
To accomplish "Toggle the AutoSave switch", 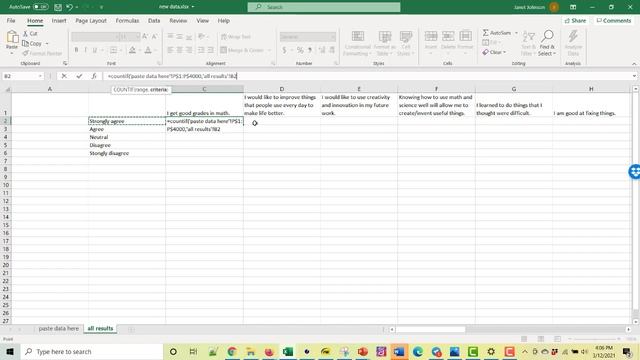I will (40, 7).
